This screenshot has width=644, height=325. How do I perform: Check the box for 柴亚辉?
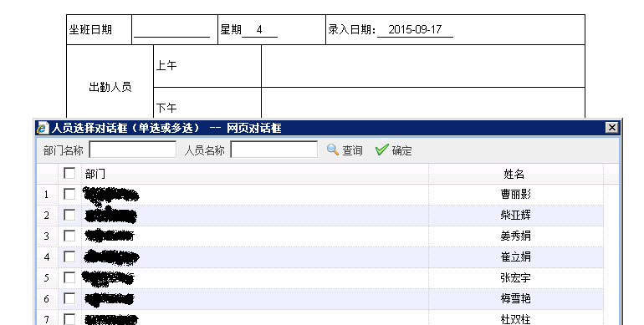tap(69, 215)
